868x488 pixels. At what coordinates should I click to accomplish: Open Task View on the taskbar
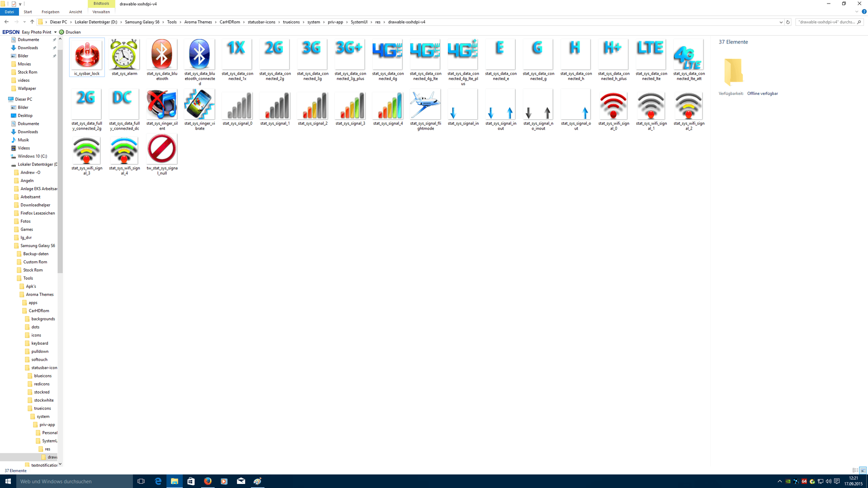[x=141, y=481]
